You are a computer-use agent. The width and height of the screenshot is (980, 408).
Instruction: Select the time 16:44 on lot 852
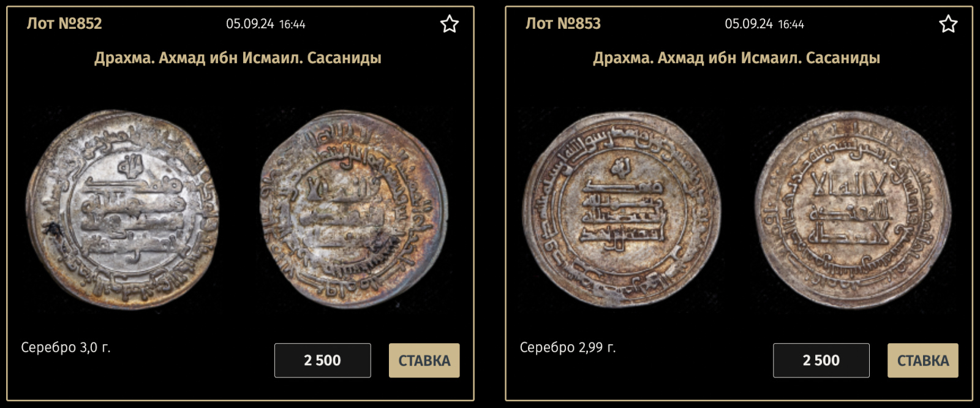pos(292,25)
